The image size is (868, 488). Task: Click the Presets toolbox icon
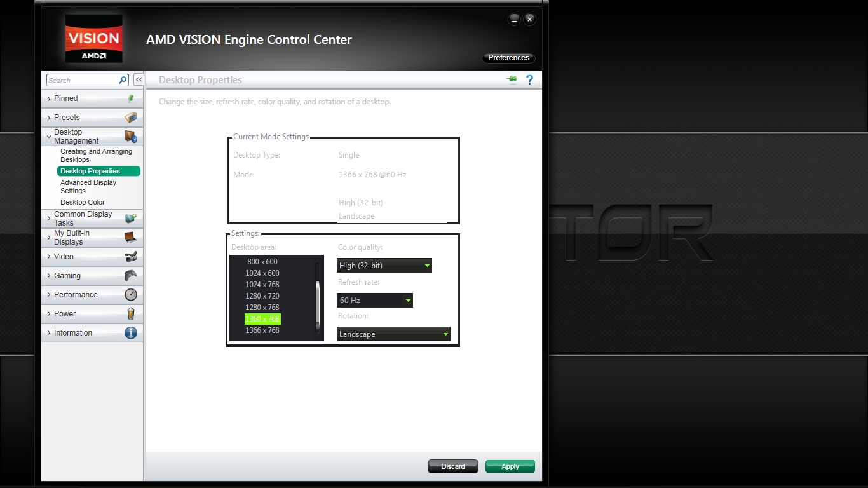[132, 118]
